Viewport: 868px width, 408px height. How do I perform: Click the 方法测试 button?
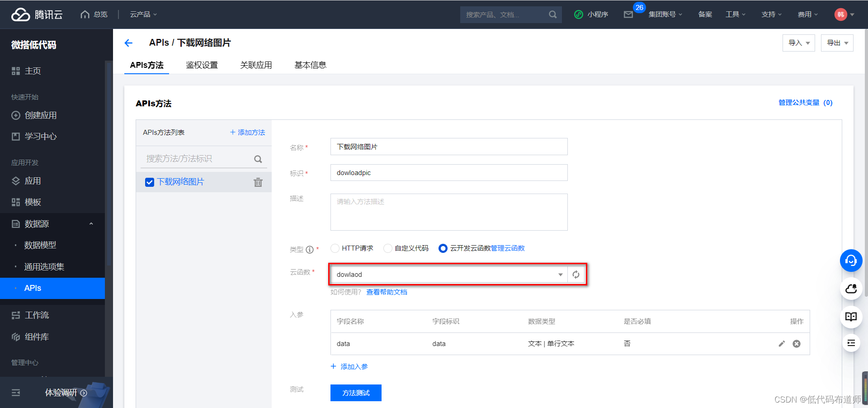(x=356, y=393)
